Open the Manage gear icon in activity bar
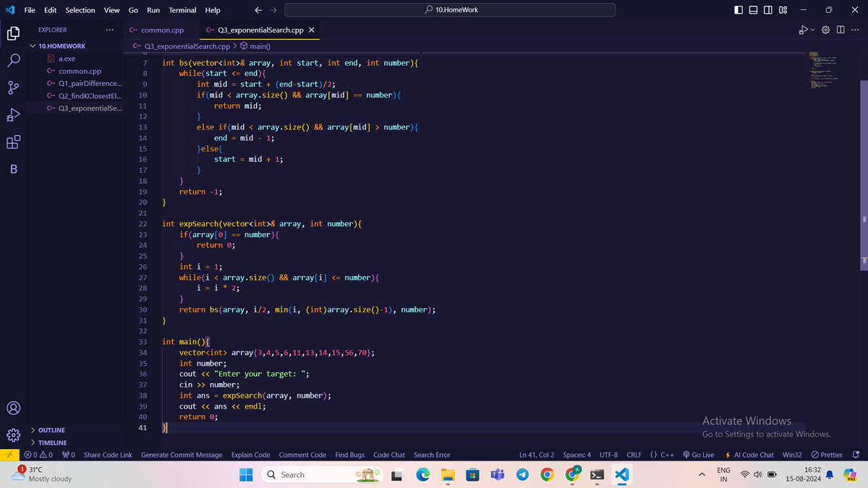Screen dimensions: 868x488 click(13, 435)
